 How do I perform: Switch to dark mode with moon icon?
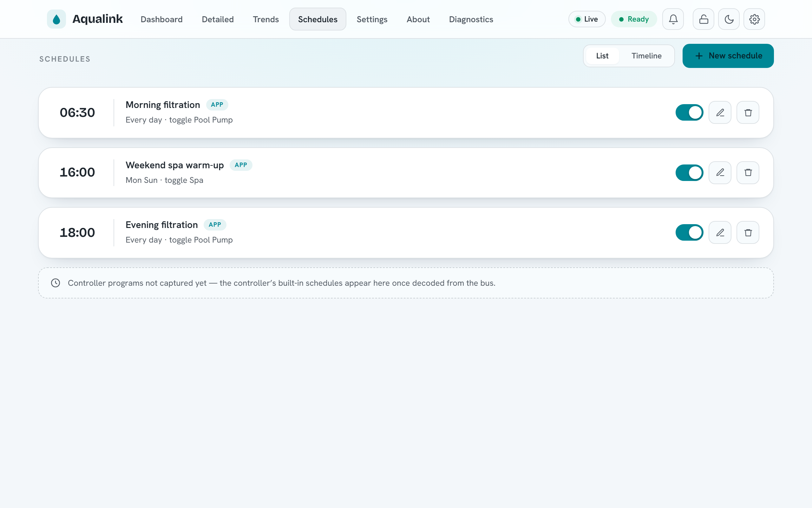click(x=729, y=19)
